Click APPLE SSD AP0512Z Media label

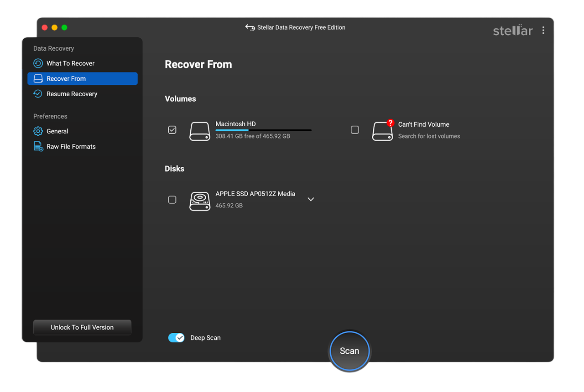(x=255, y=194)
